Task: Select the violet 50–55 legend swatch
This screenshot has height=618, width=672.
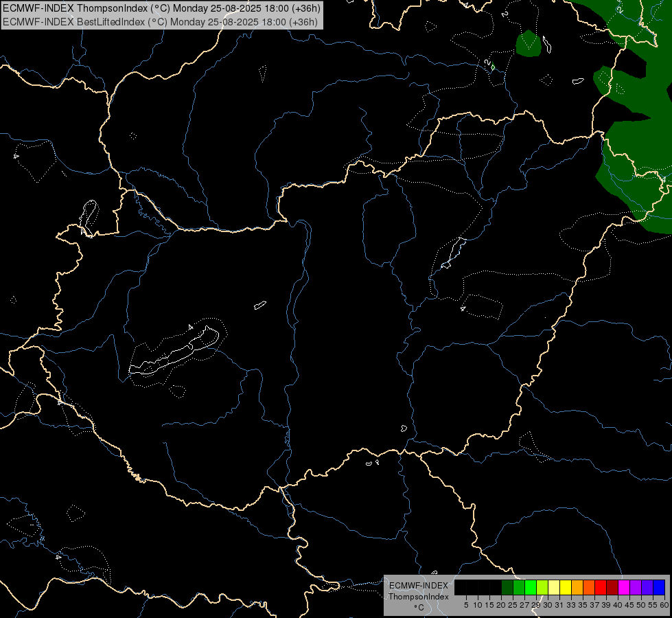Action: tap(647, 587)
